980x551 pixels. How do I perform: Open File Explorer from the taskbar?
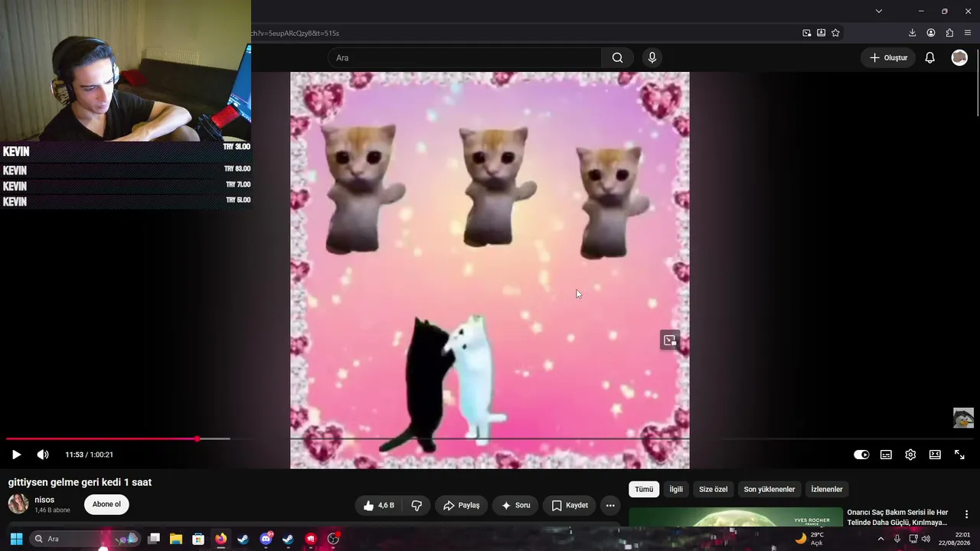coord(175,539)
